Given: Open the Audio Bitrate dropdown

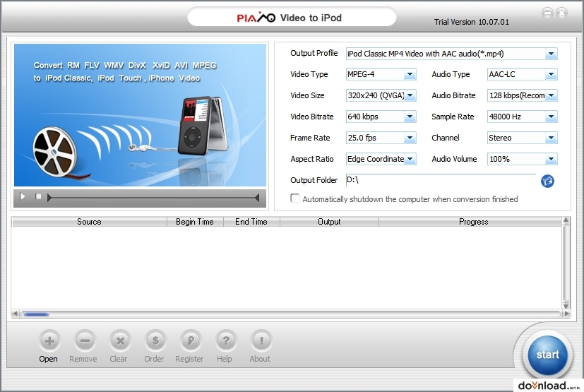Looking at the screenshot, I should coord(551,96).
